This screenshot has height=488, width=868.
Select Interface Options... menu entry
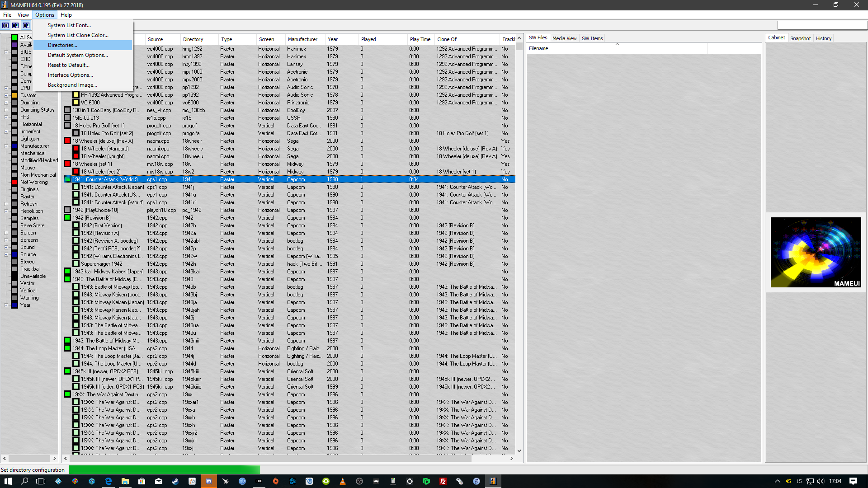71,75
